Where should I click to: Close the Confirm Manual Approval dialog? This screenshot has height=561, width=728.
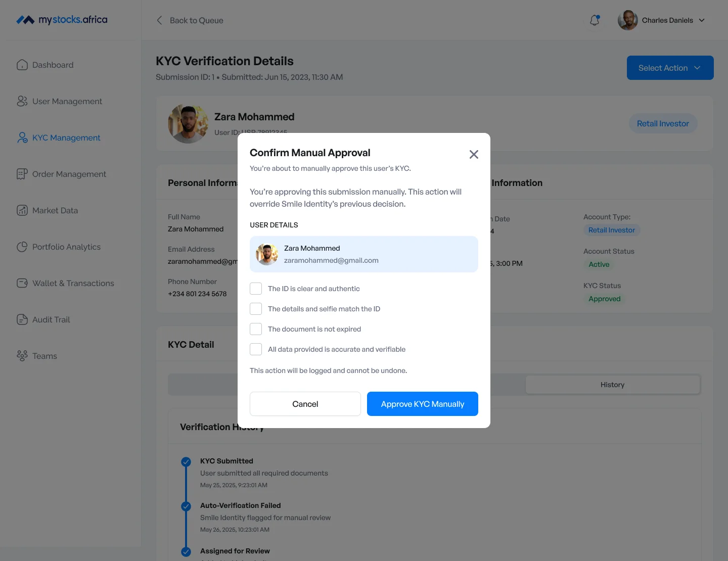tap(474, 154)
